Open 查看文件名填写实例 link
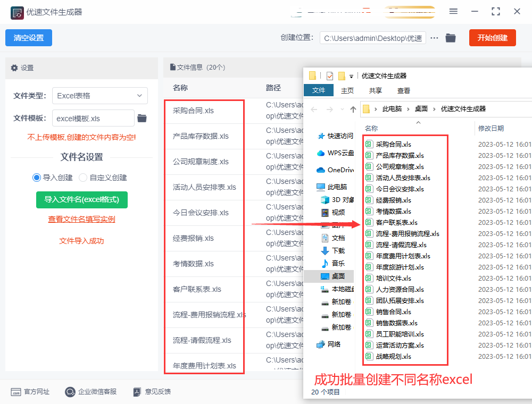 coord(81,219)
